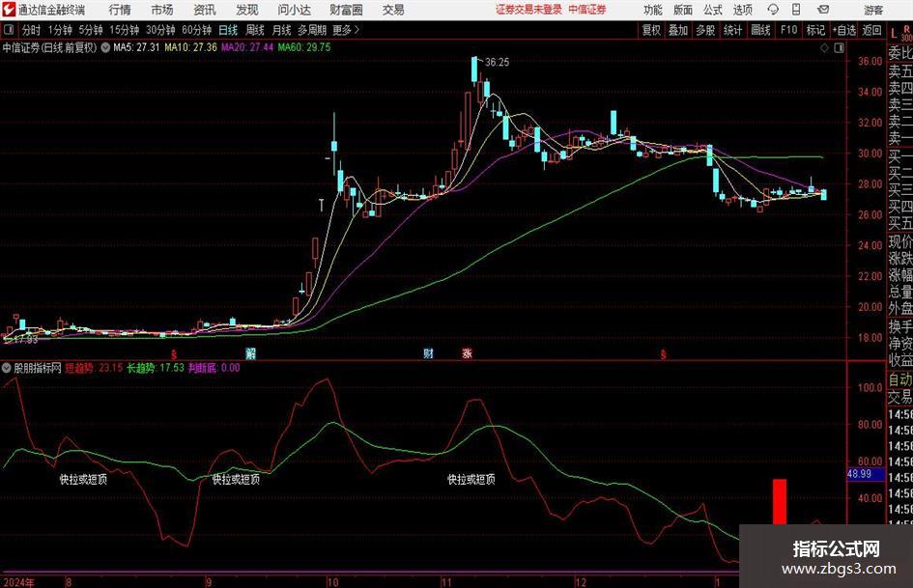
Task: Click the 涨 marker below the chart
Action: pyautogui.click(x=467, y=353)
